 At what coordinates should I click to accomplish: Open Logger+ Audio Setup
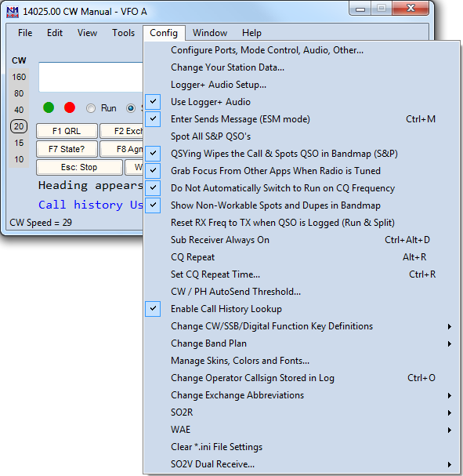[302, 85]
